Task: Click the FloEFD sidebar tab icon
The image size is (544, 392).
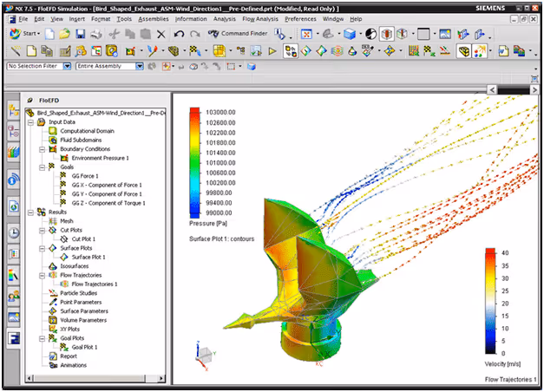Action: click(14, 338)
